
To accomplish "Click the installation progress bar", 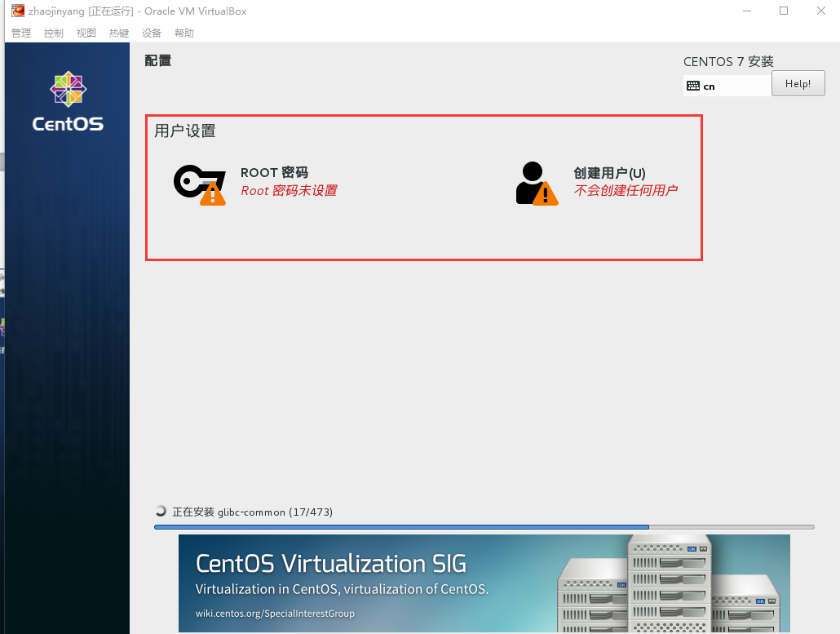I will pyautogui.click(x=484, y=527).
